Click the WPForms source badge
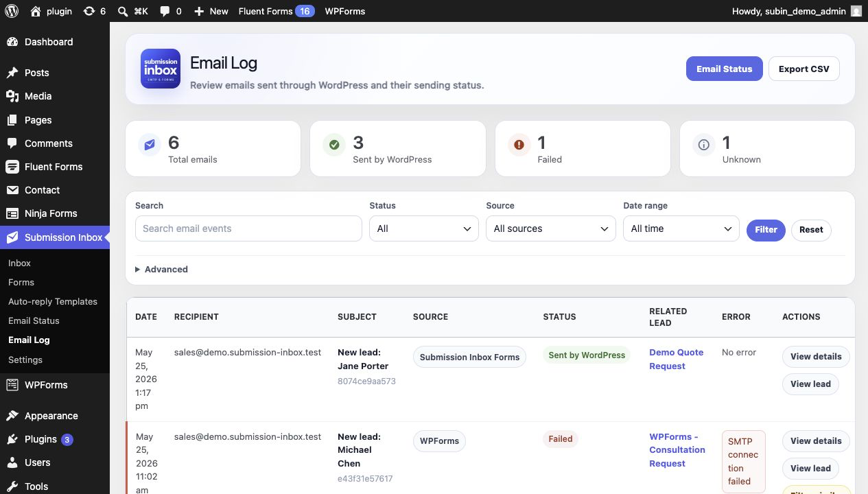 tap(439, 440)
